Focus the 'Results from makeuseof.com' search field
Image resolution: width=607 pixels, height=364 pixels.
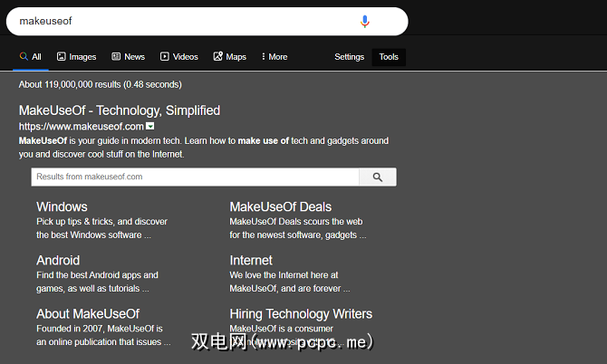pyautogui.click(x=195, y=177)
